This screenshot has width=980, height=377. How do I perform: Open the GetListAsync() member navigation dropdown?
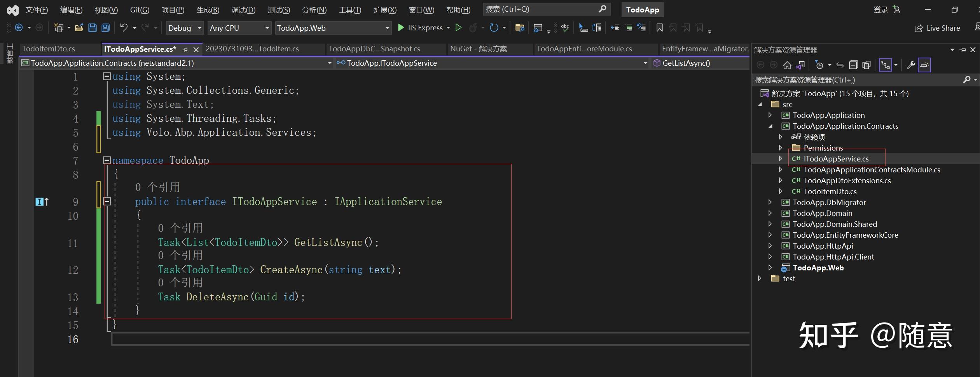[700, 63]
